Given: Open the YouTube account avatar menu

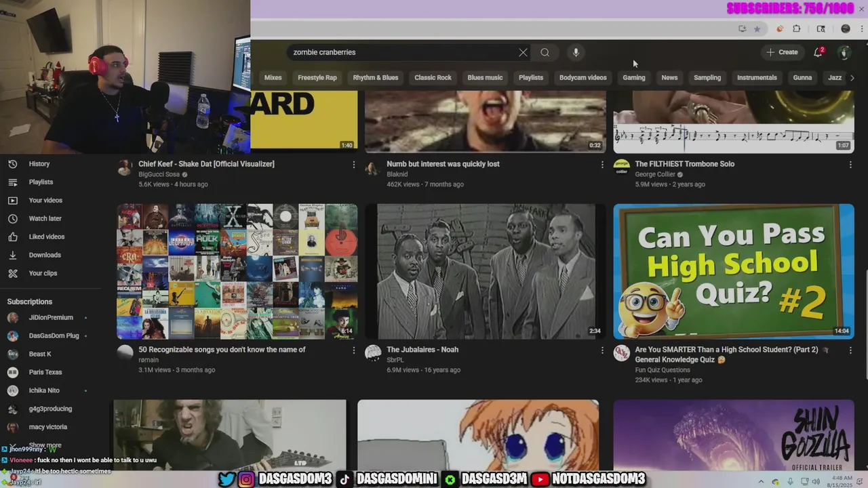Looking at the screenshot, I should coord(844,52).
